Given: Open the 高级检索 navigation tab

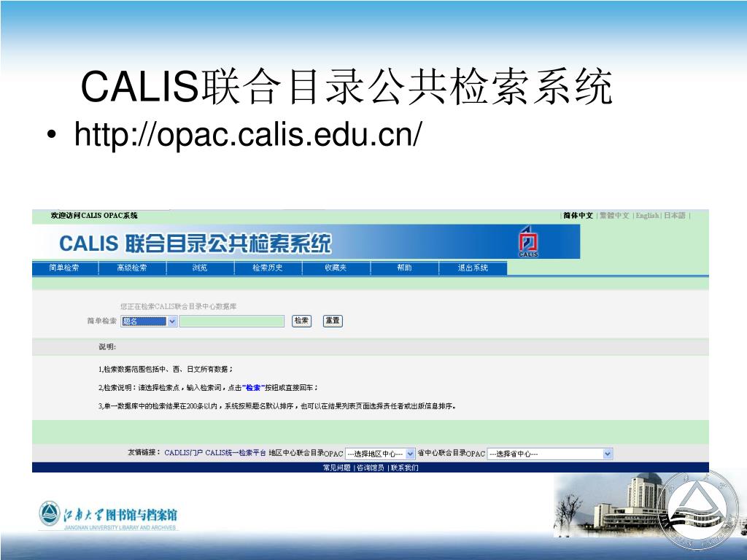Looking at the screenshot, I should 132,268.
